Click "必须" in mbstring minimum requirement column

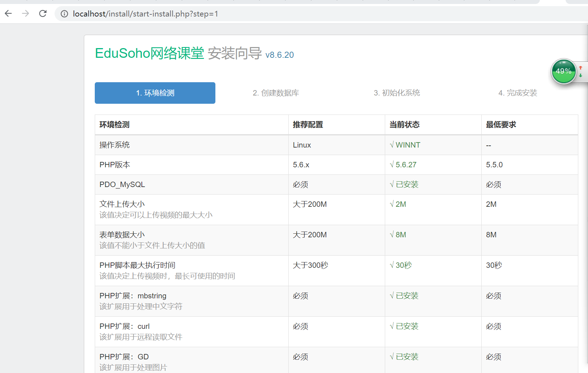(494, 296)
